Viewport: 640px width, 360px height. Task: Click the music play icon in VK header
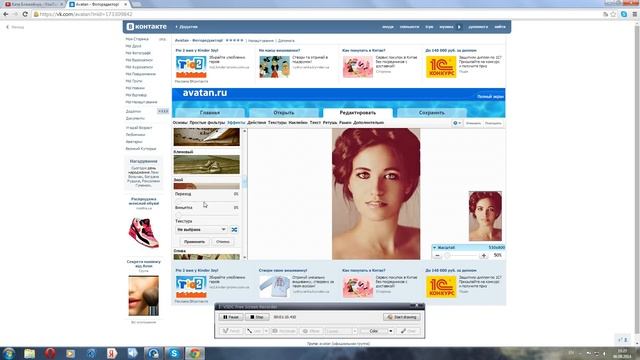pos(459,27)
